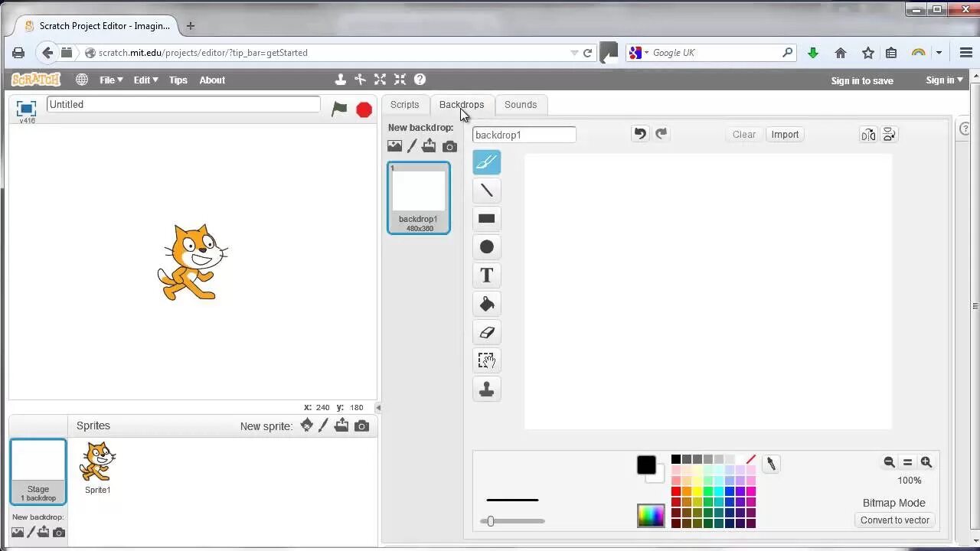Click the Convert to vector button
Screen dimensions: 980x551
[x=894, y=520]
